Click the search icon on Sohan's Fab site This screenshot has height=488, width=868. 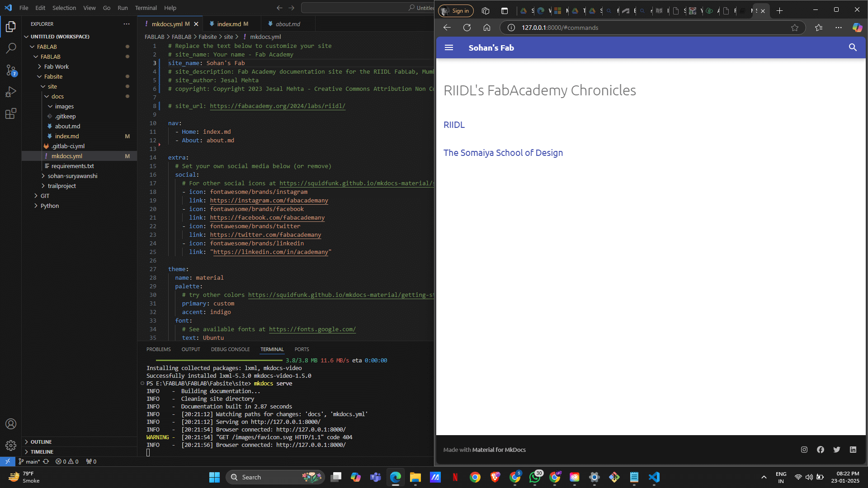click(x=853, y=47)
